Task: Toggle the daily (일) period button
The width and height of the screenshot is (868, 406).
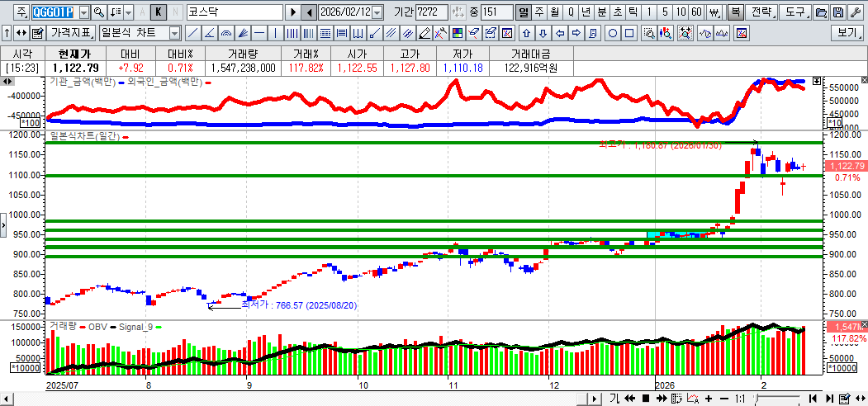Action: [524, 12]
